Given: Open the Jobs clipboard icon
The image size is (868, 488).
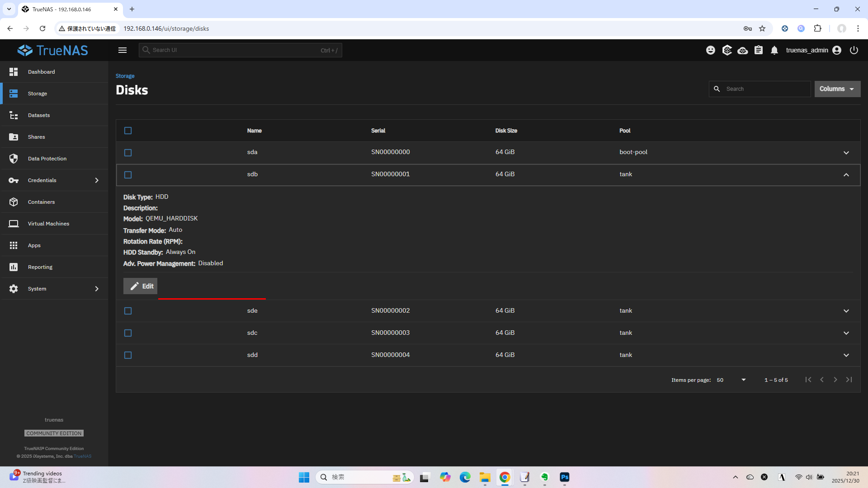Looking at the screenshot, I should click(x=759, y=50).
